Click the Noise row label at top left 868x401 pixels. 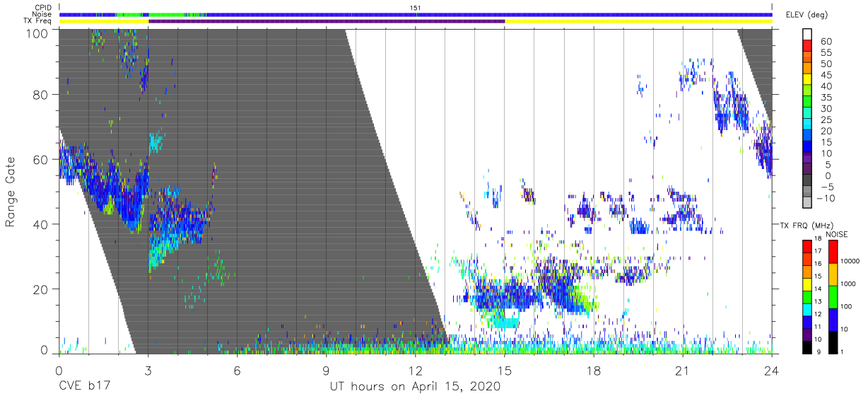[42, 14]
